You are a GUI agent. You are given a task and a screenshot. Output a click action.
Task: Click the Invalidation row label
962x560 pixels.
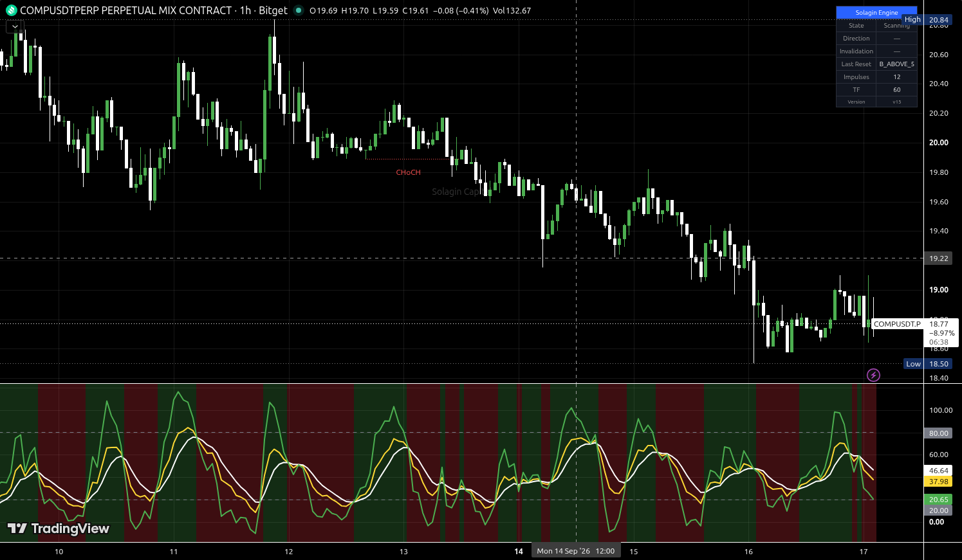[856, 51]
